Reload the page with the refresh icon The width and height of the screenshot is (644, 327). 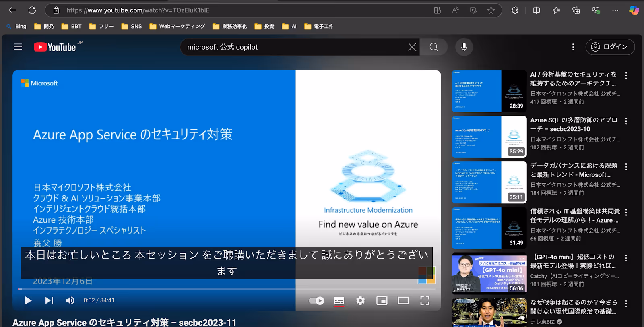click(32, 10)
